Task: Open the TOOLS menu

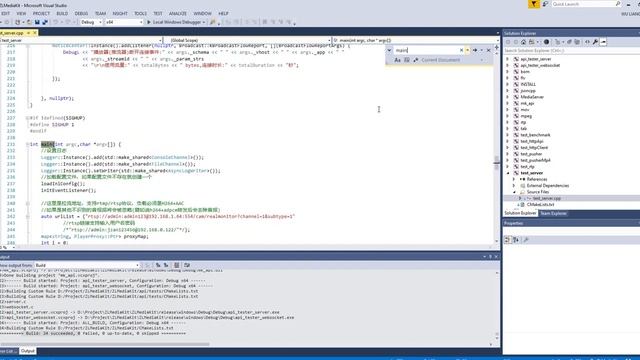Action: pyautogui.click(x=140, y=13)
